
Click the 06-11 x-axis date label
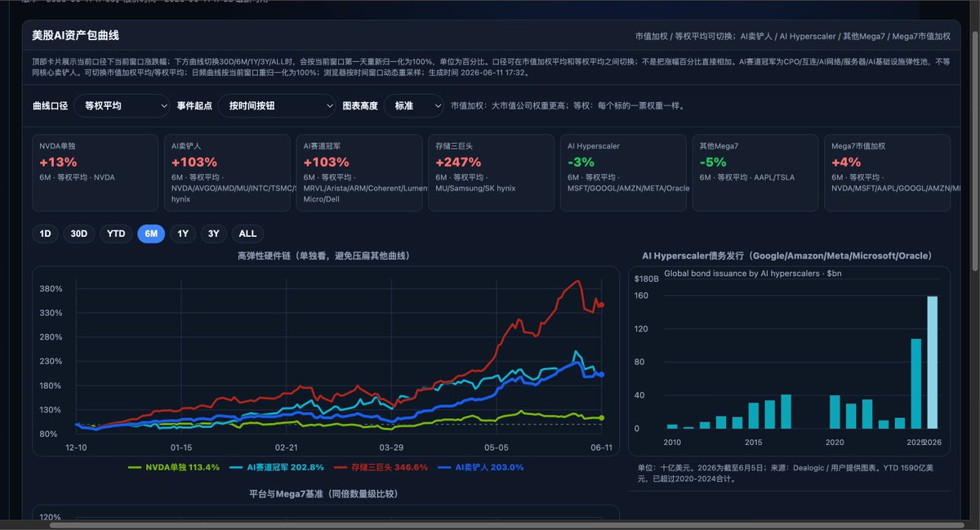pos(602,447)
